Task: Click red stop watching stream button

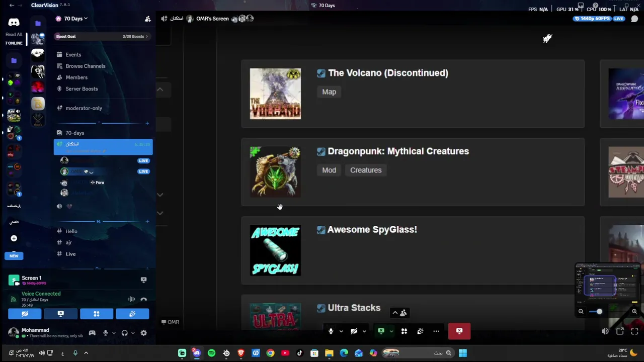Action: tap(459, 331)
